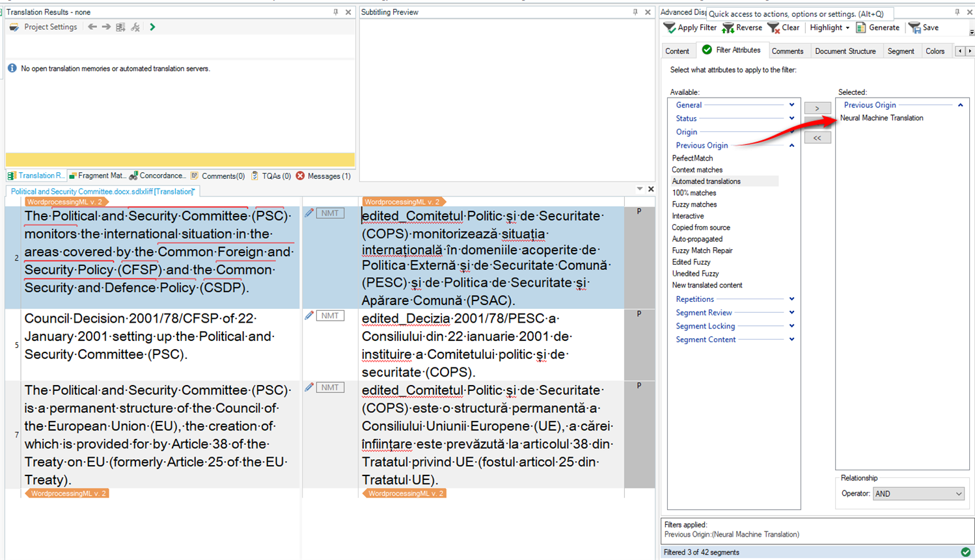This screenshot has width=975, height=560.
Task: Close the Subtitling Preview panel
Action: pos(648,12)
